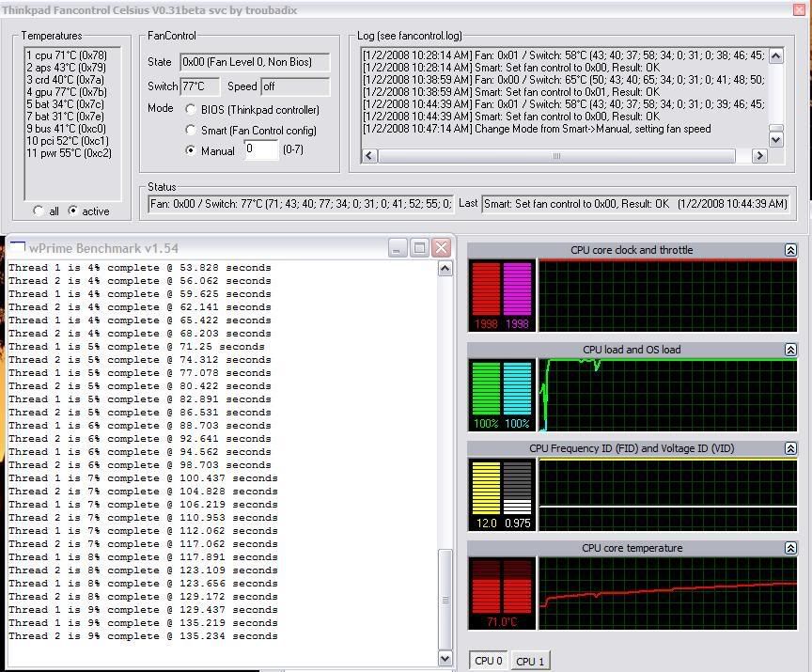Close the wPrime Benchmark window
Viewport: 812px width, 672px height.
click(441, 248)
